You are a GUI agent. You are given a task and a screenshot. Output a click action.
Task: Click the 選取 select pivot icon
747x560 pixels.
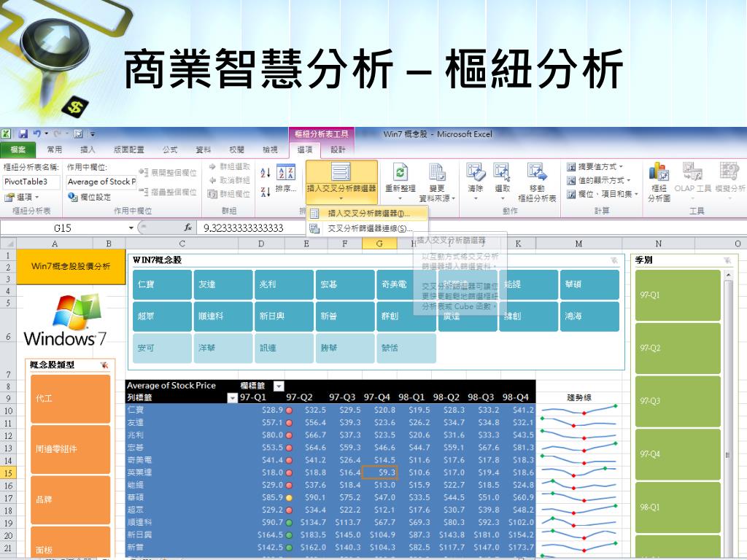pos(502,172)
